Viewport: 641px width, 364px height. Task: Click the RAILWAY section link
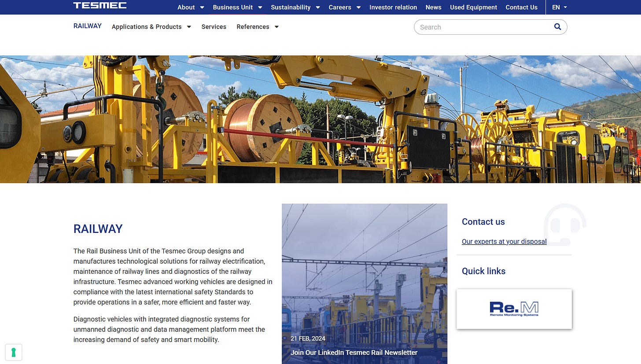pyautogui.click(x=88, y=26)
